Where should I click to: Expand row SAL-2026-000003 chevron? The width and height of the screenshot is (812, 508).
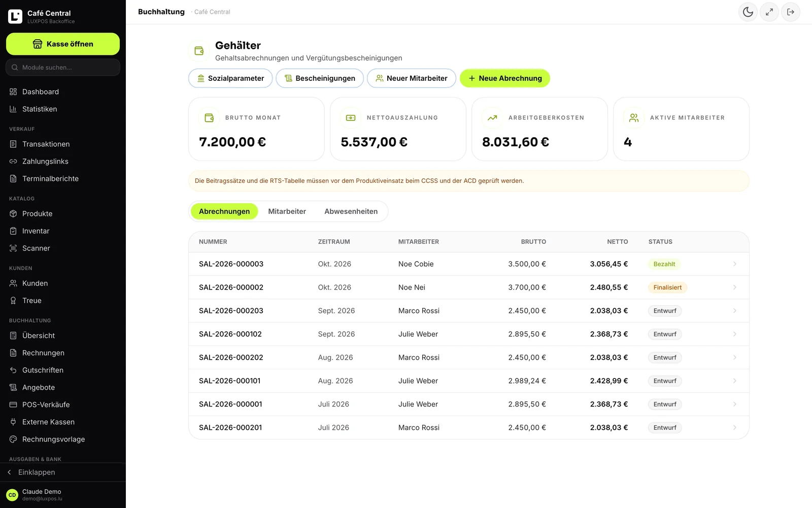click(x=734, y=264)
